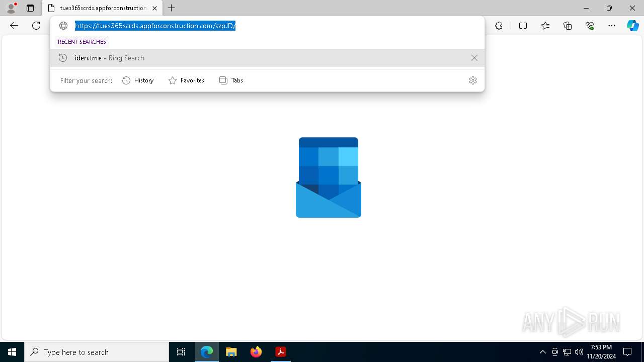Click the Outlook envelope logo

pos(329,177)
